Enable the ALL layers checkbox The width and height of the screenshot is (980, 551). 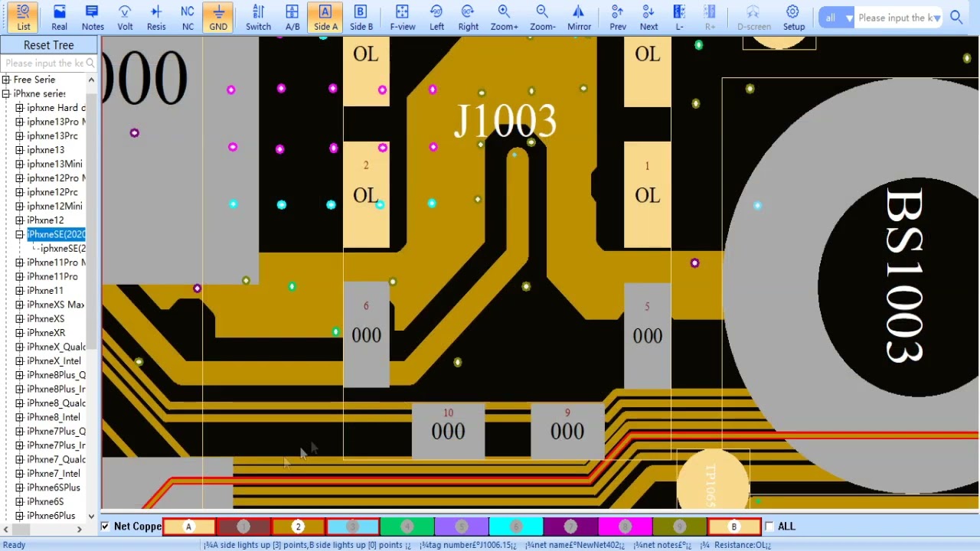click(x=769, y=527)
